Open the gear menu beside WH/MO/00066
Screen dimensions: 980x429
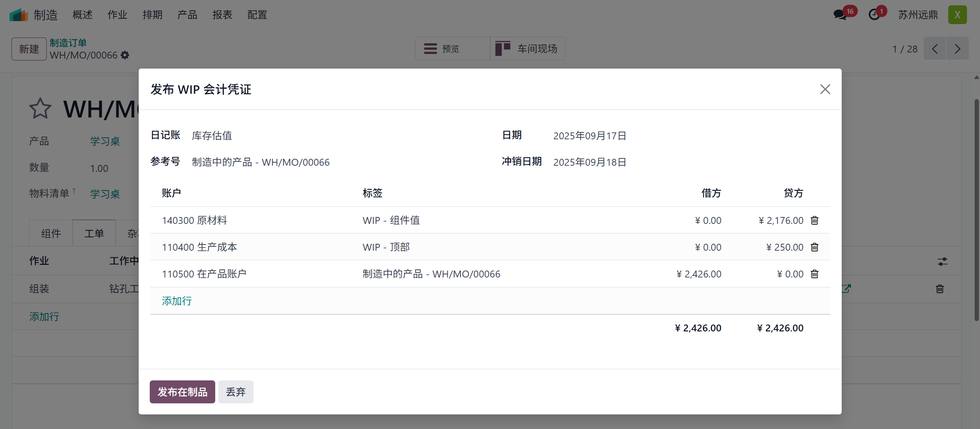(x=125, y=55)
